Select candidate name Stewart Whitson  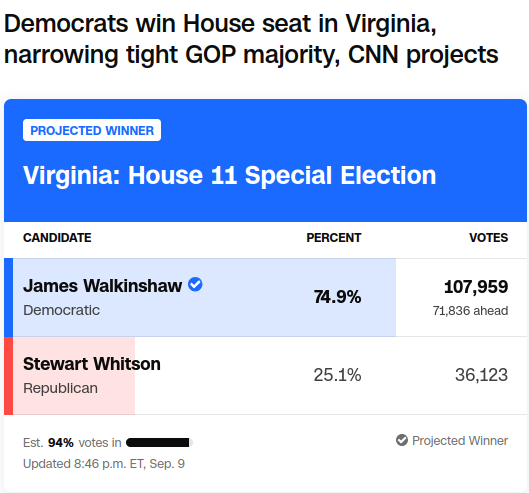click(92, 364)
